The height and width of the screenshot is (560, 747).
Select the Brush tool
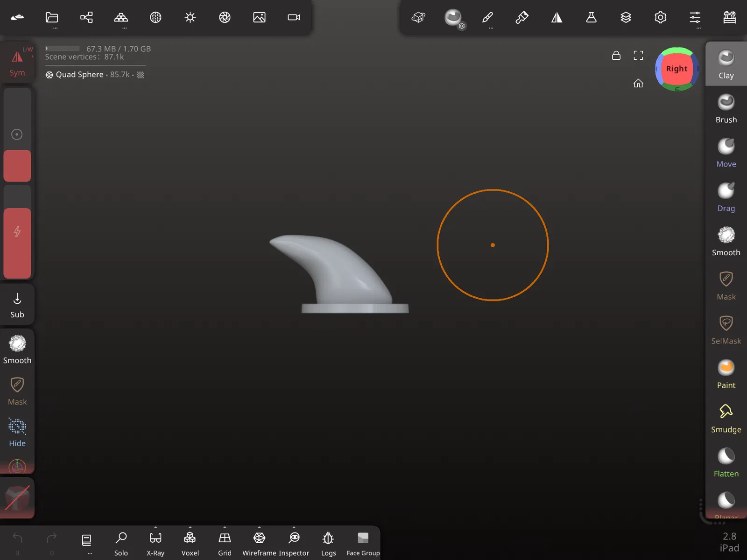pyautogui.click(x=726, y=108)
